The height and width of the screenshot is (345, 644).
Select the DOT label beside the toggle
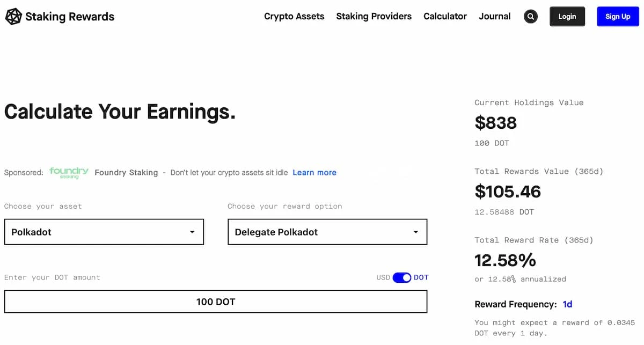coord(421,277)
